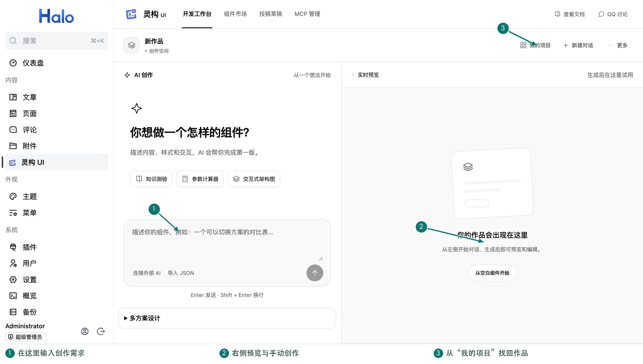Pick the 交互式架构图 suggestion chip
The height and width of the screenshot is (364, 643).
254,179
